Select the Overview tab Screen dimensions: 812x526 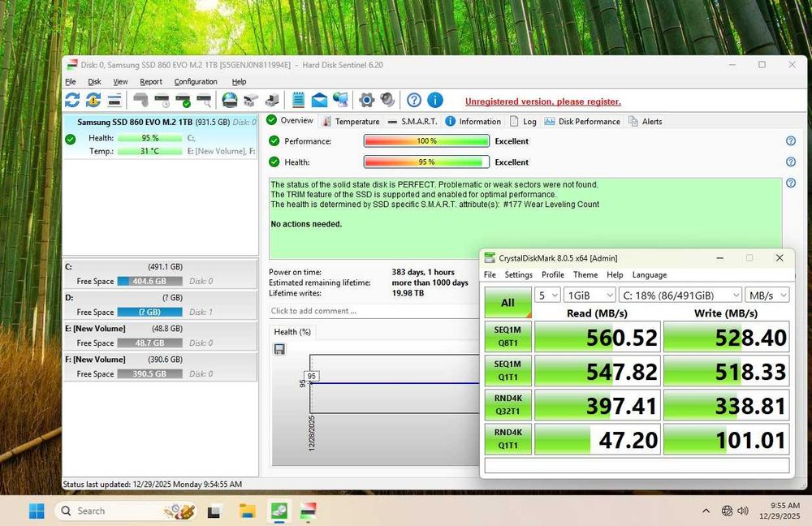pos(290,121)
